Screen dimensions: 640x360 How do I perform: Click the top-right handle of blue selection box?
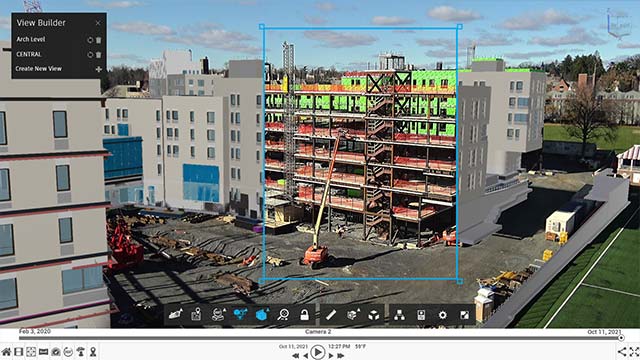point(460,27)
